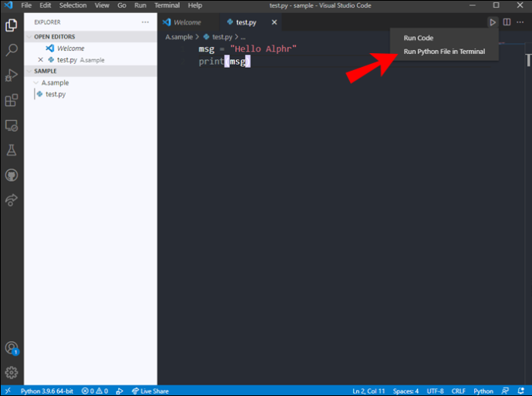Image resolution: width=532 pixels, height=396 pixels.
Task: Open the Manage gear icon
Action: point(12,372)
